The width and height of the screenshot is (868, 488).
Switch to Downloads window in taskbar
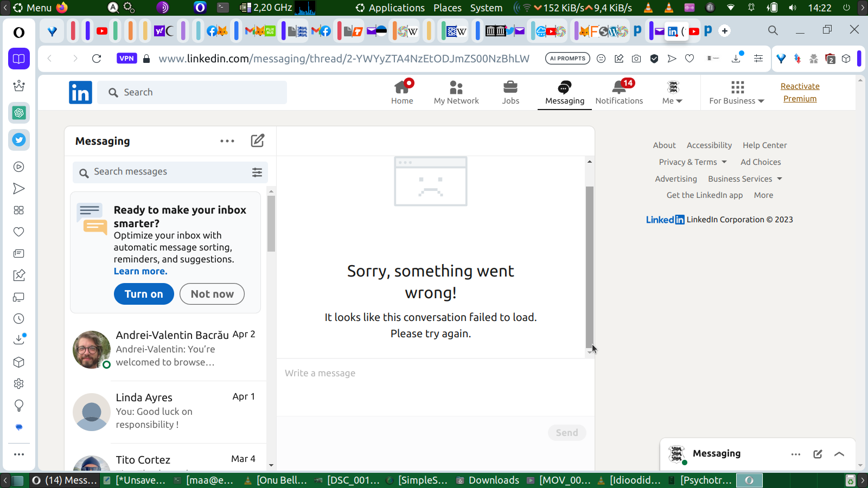pyautogui.click(x=488, y=480)
